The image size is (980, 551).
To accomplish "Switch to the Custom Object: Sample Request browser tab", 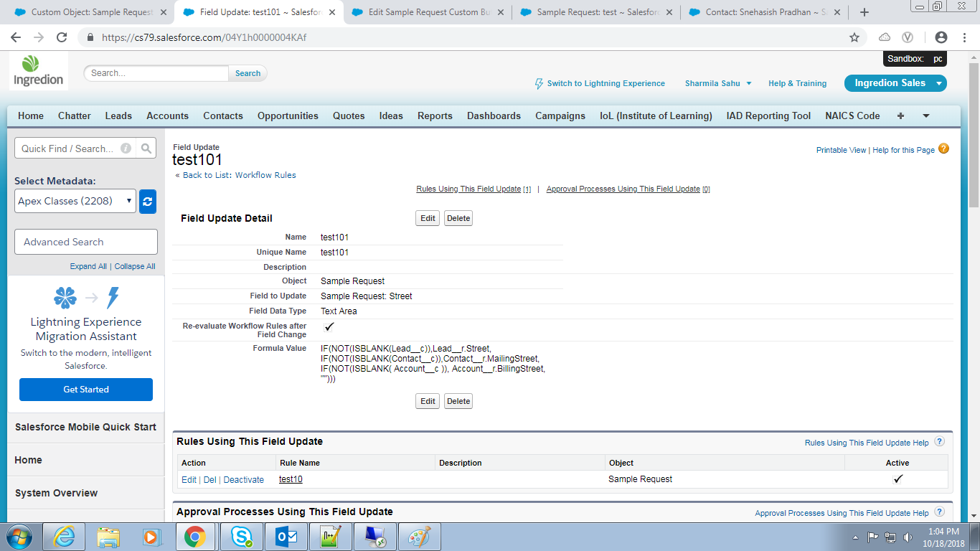I will click(x=86, y=12).
